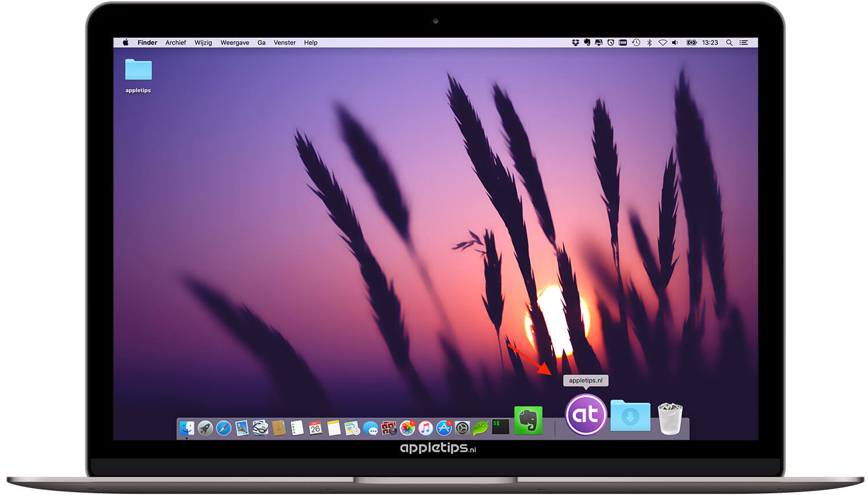Open Spotlight search magnifier

pos(730,43)
